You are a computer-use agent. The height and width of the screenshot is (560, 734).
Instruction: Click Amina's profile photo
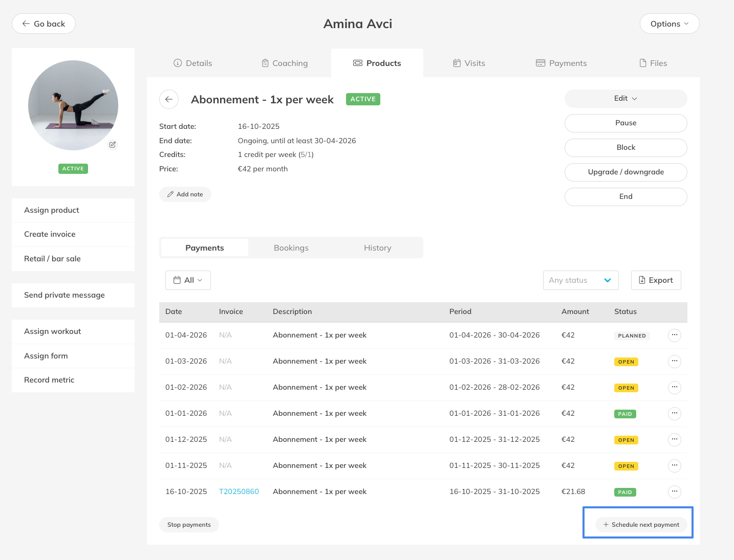coord(73,105)
